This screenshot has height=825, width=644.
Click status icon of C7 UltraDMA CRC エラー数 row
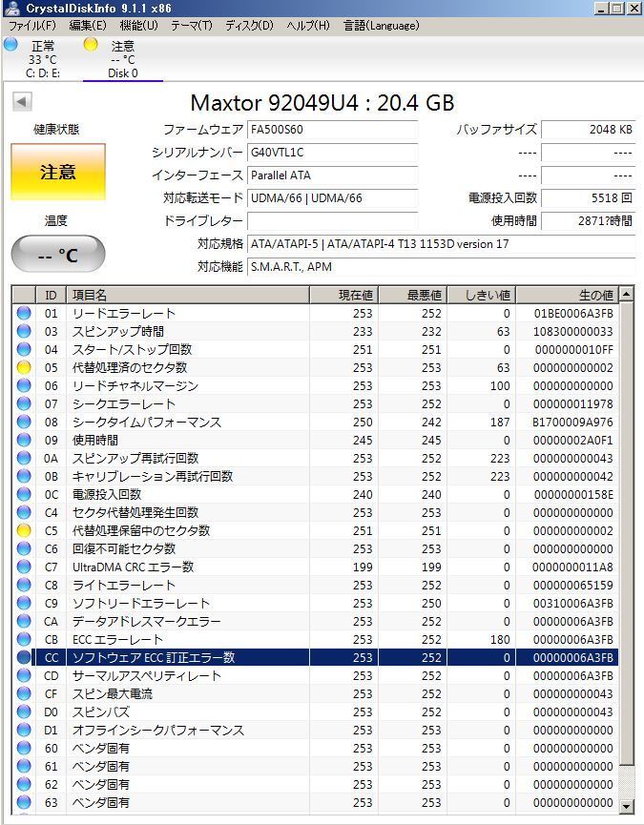tap(24, 567)
